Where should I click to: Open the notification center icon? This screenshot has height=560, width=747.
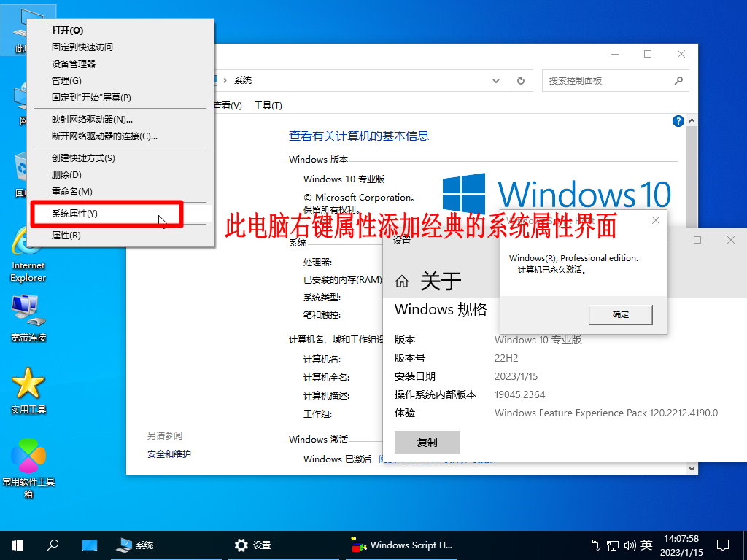[723, 545]
